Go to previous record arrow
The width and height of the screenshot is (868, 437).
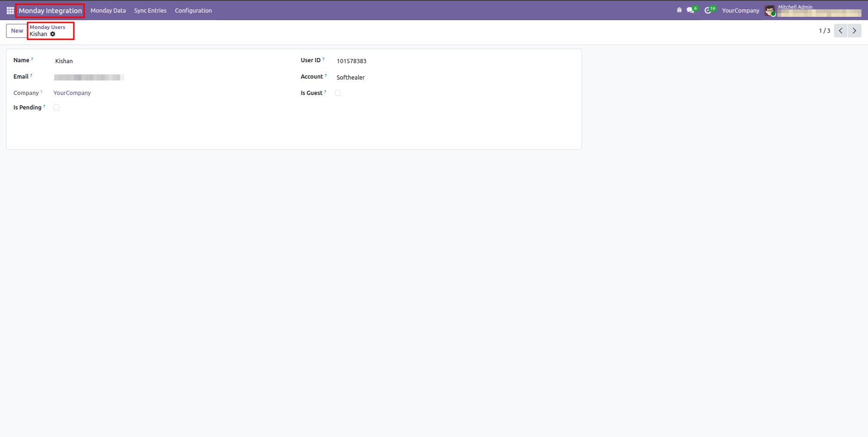[x=840, y=30]
